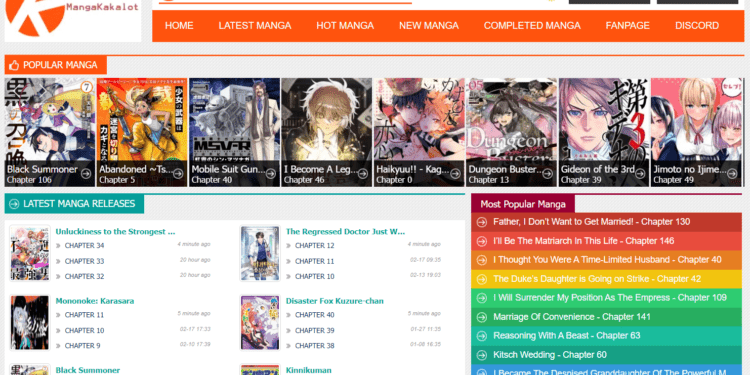
Task: Click arrow icon next to Marriage Of Convenience
Action: tap(482, 317)
